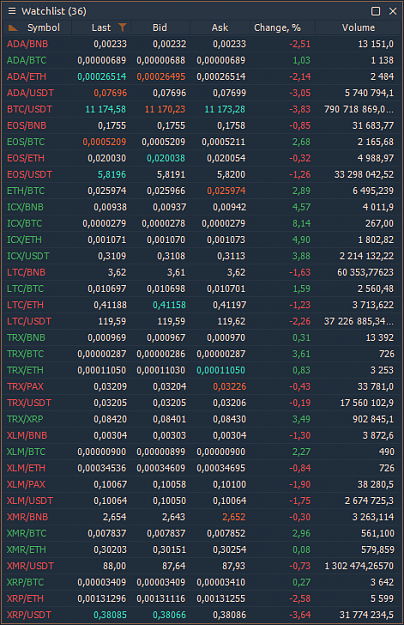The image size is (404, 625).
Task: Click BTC/USDT bid 11 170,23
Action: 165,109
